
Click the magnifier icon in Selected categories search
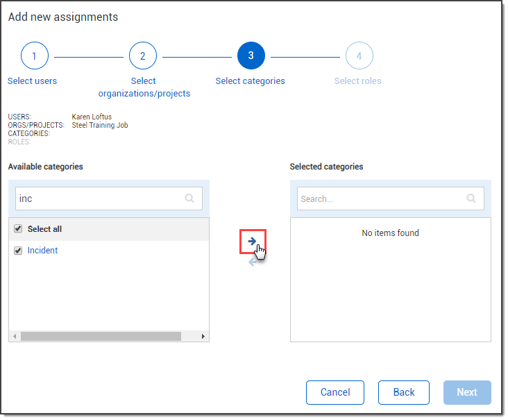[471, 199]
